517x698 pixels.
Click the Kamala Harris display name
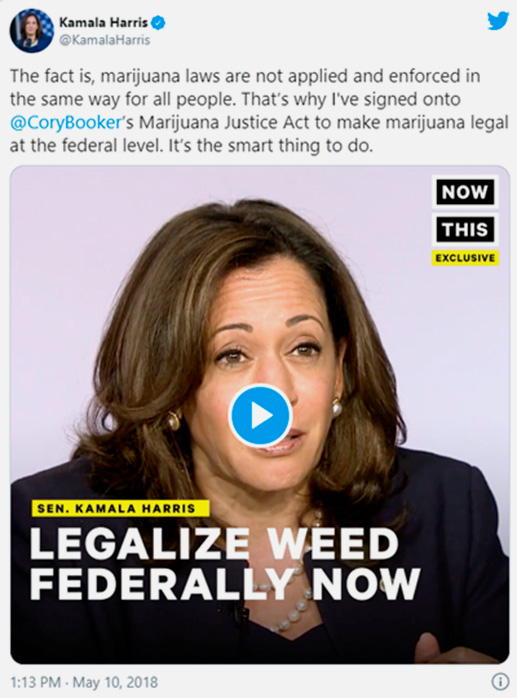pyautogui.click(x=103, y=22)
